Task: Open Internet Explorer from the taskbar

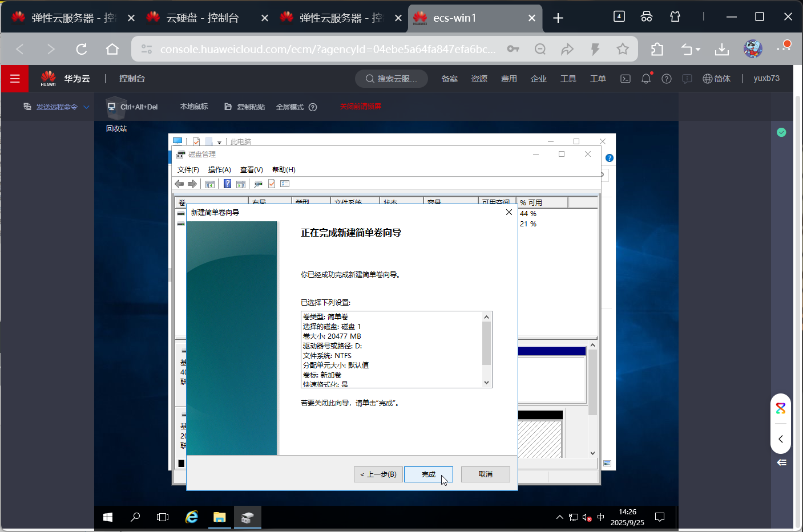Action: 192,517
